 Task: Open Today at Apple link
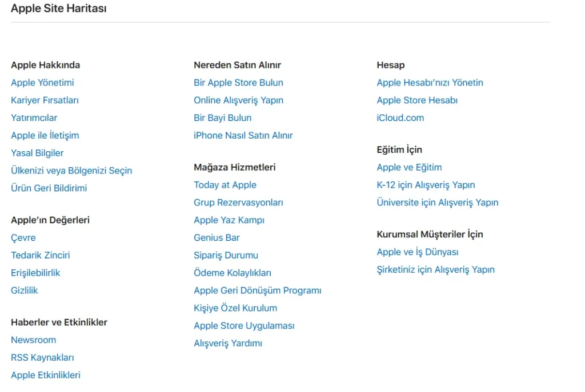225,185
